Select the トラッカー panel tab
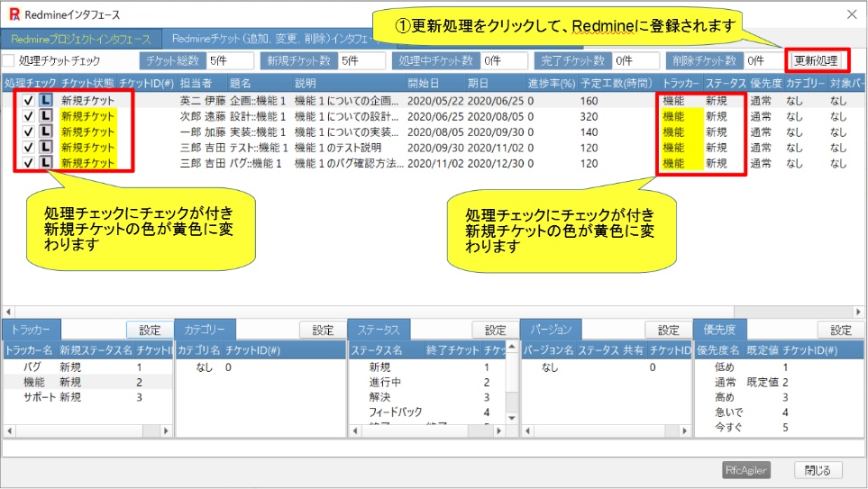The image size is (868, 489). point(31,330)
